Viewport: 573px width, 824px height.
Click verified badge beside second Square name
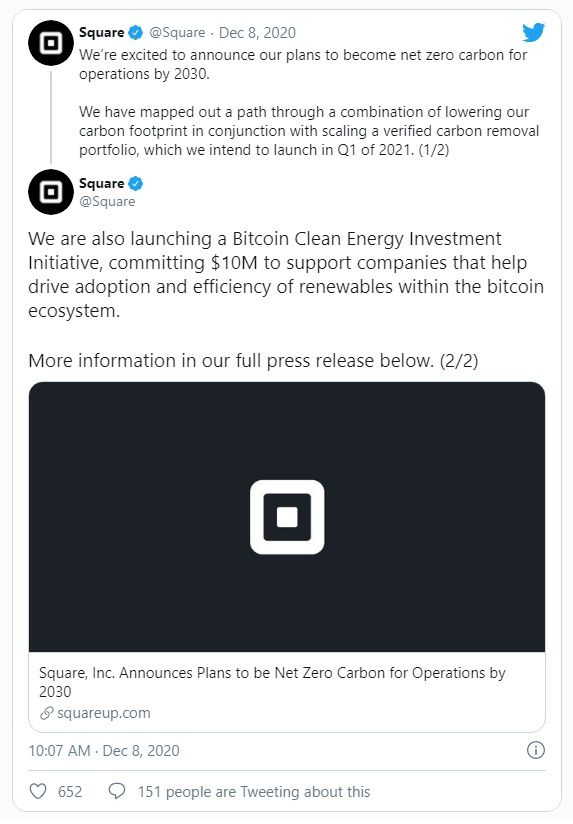pos(136,183)
